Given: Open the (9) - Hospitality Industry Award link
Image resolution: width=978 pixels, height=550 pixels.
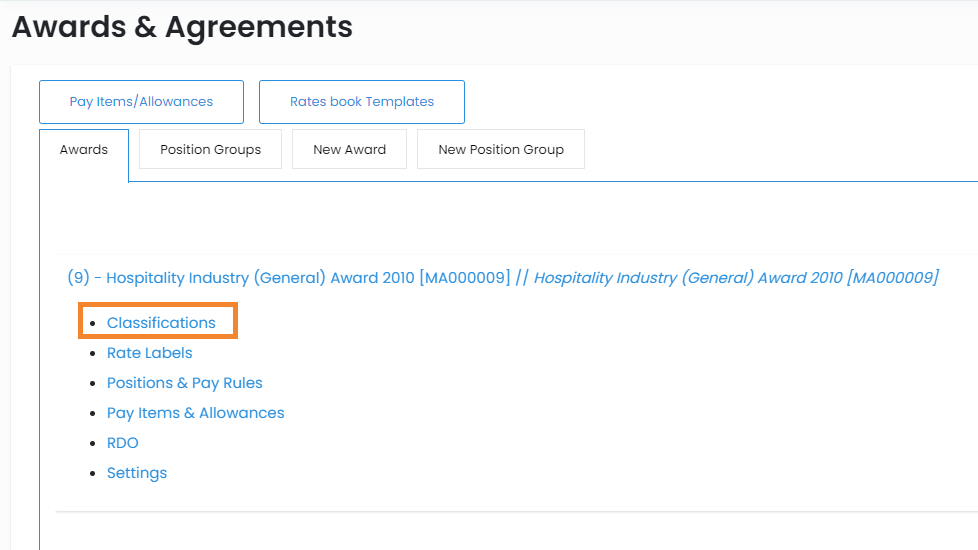Looking at the screenshot, I should tap(288, 278).
